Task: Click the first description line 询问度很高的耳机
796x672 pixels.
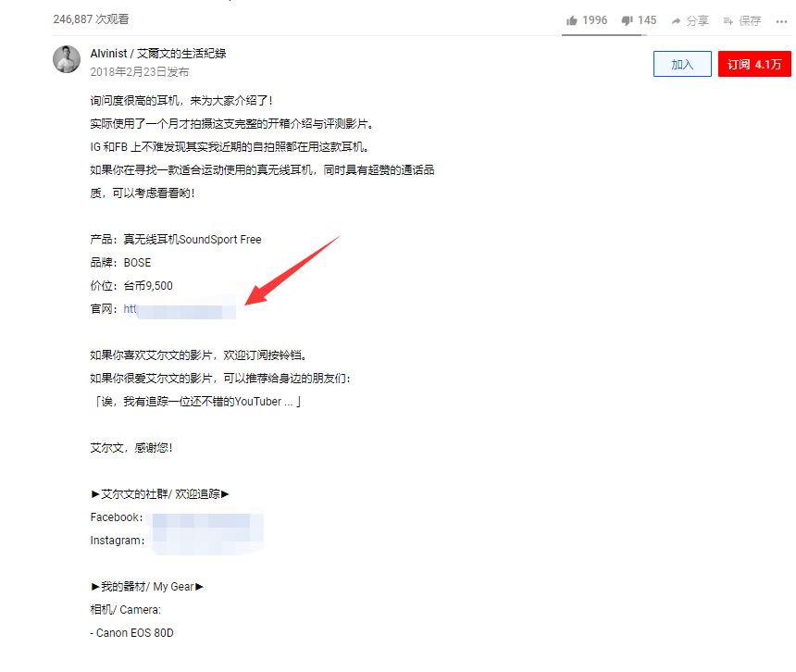Action: [x=181, y=101]
